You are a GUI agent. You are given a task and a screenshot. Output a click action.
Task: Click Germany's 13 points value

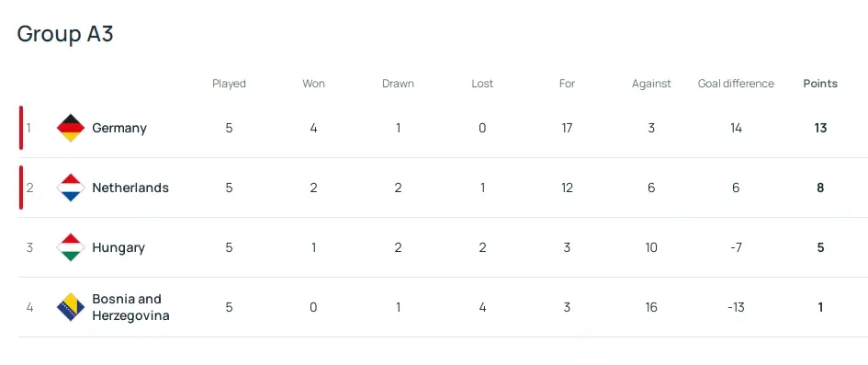point(820,128)
